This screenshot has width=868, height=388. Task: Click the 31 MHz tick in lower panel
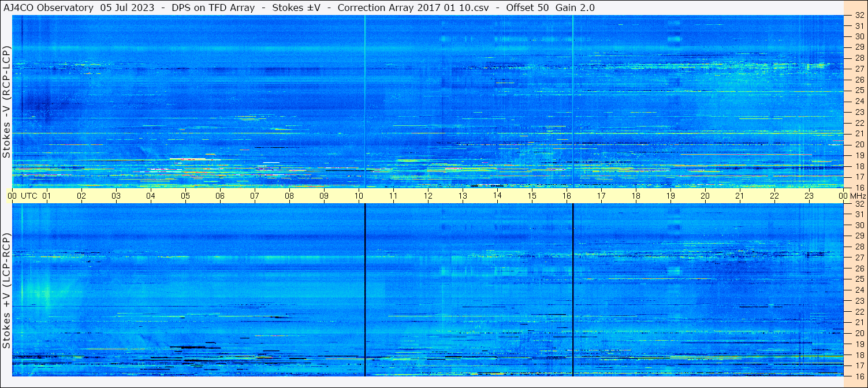tap(859, 214)
